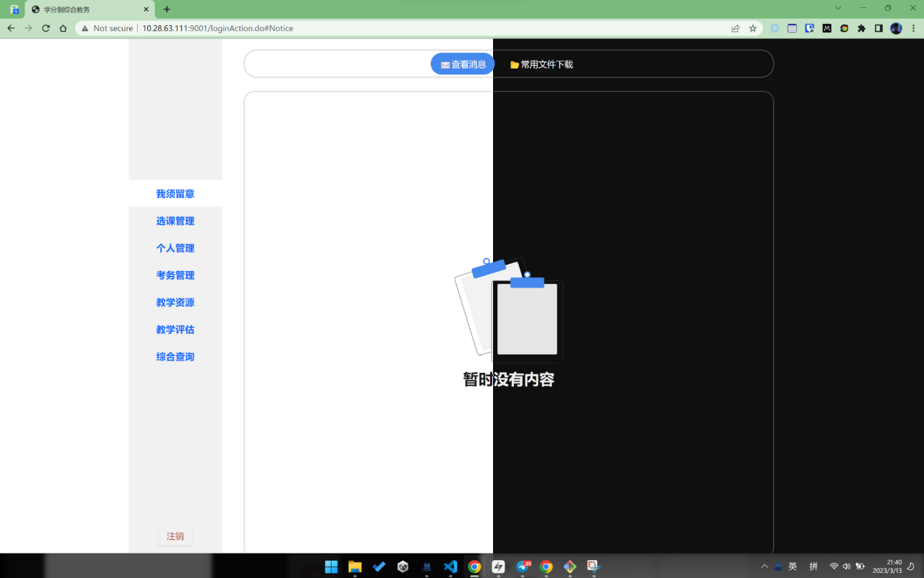This screenshot has width=924, height=578.
Task: Click the Not secure warning icon
Action: point(85,28)
